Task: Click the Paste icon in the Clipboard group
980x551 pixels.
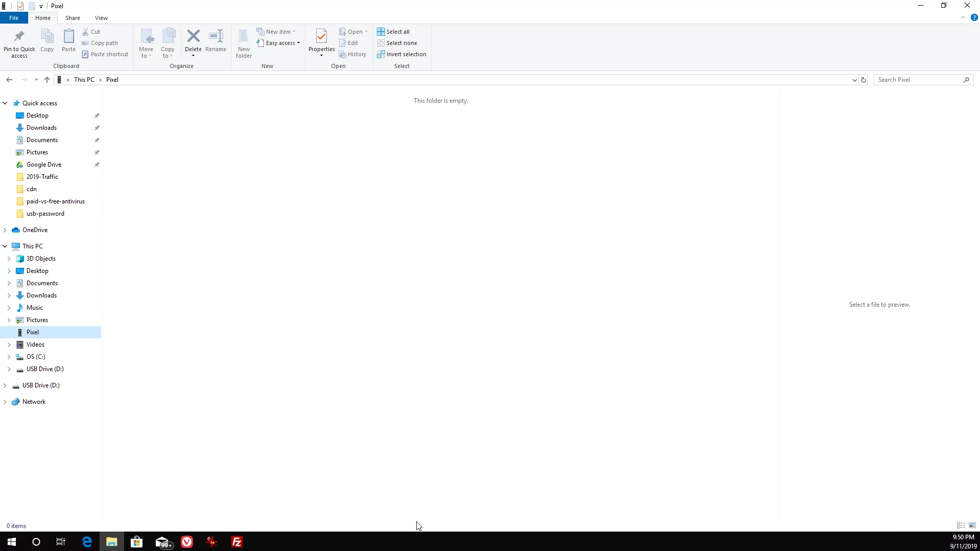Action: pos(68,37)
